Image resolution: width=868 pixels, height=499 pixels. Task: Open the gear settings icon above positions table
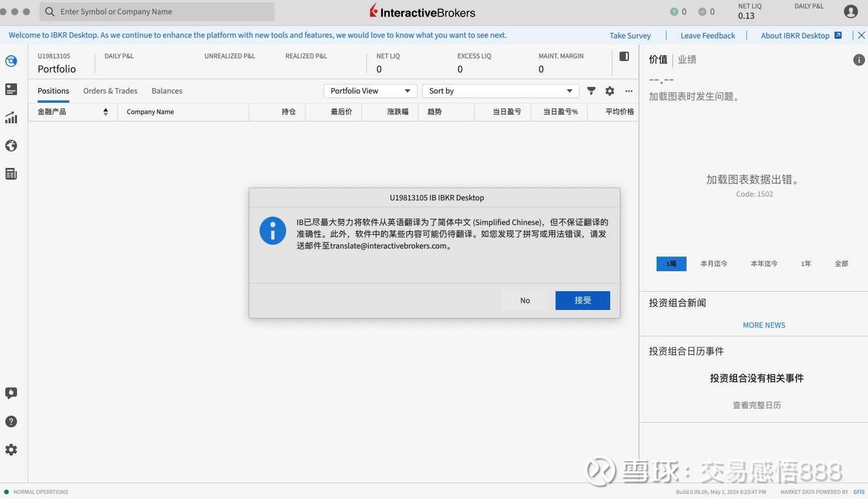click(x=610, y=91)
